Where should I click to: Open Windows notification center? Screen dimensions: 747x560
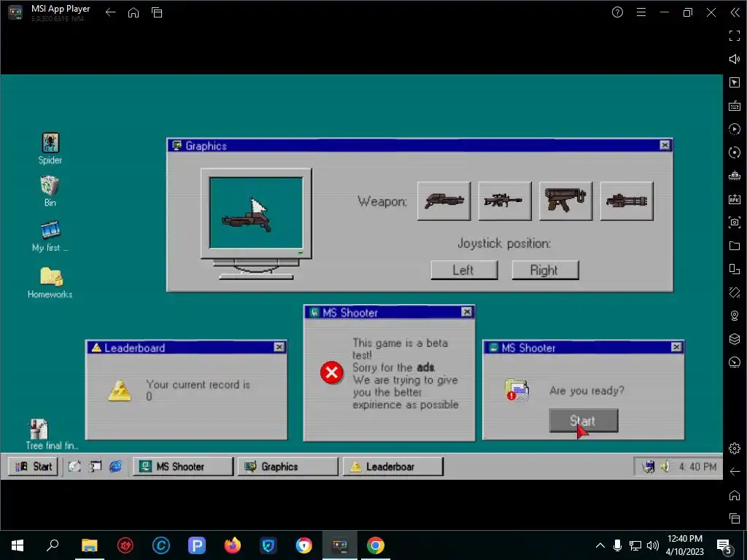click(x=724, y=545)
